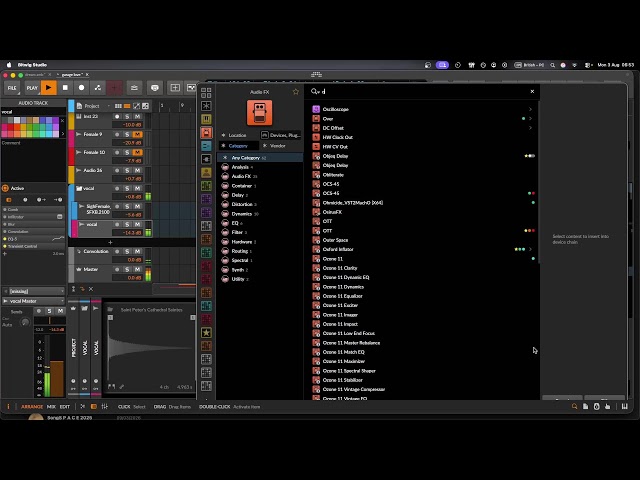Click the large Audio FX pedal thumbnail
The width and height of the screenshot is (640, 480).
coord(260,112)
